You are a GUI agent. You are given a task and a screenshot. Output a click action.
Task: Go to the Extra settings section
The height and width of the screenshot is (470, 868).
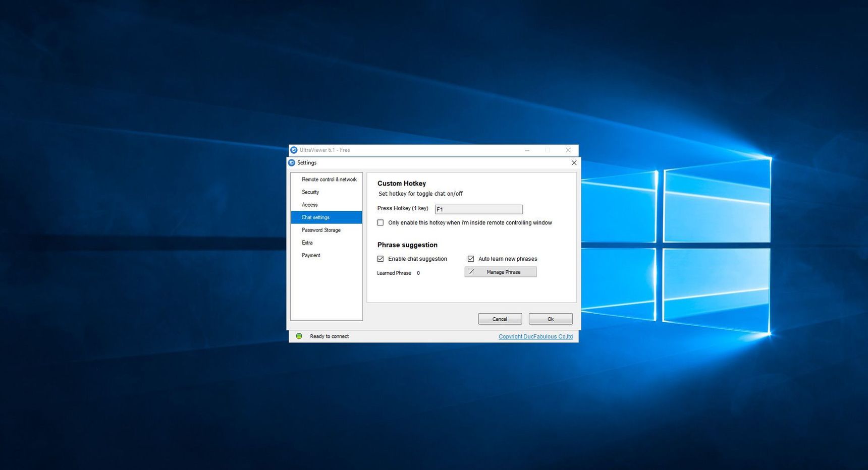click(x=327, y=243)
